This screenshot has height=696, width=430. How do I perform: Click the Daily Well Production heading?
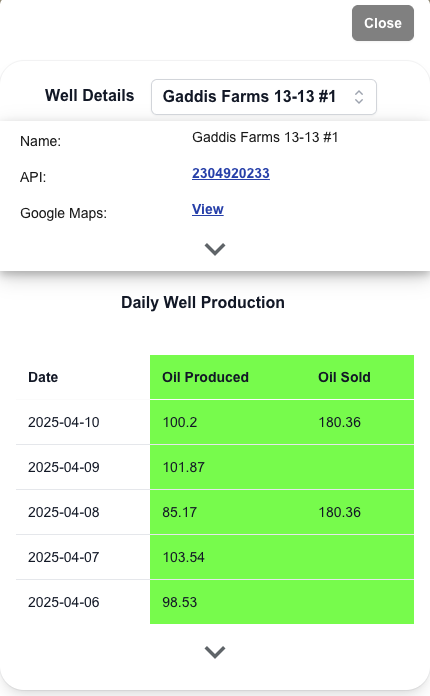(x=203, y=303)
